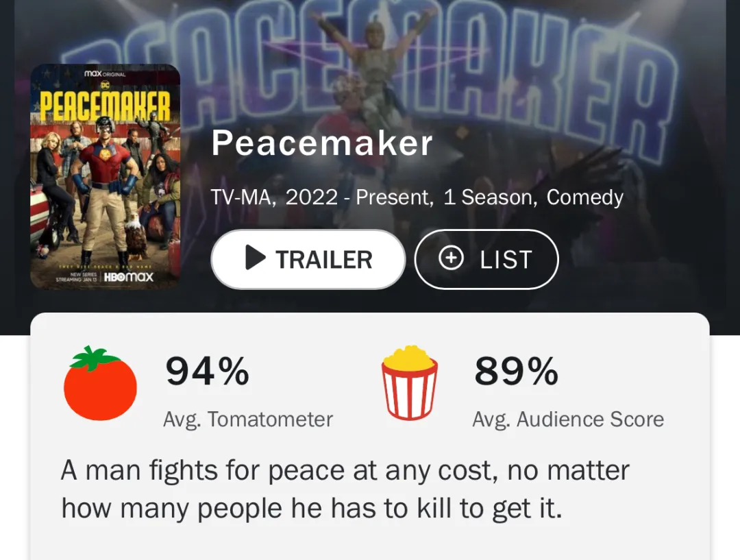Click the play triangle icon in TRAILER

click(x=255, y=258)
